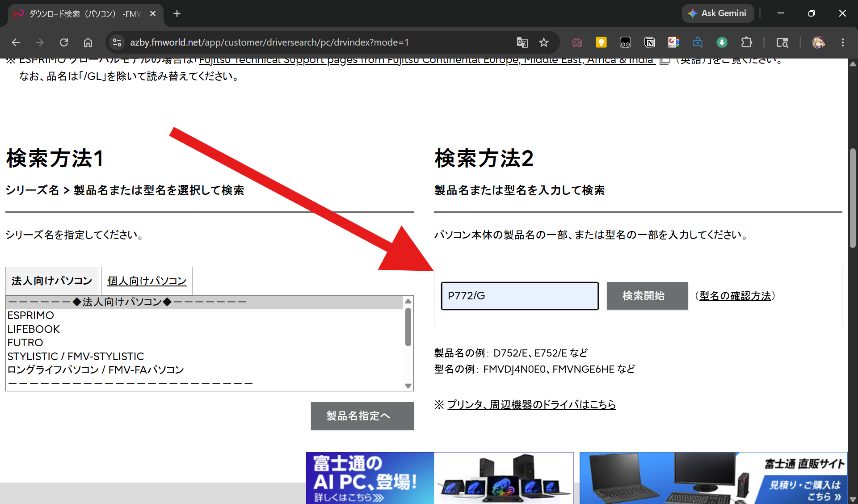View site information icon in address bar
Screen dimensions: 858x504
point(117,42)
